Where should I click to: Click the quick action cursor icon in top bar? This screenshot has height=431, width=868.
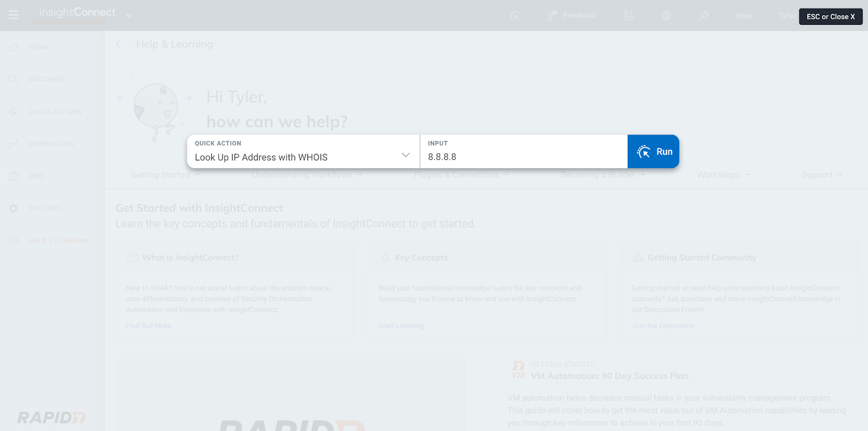click(515, 16)
